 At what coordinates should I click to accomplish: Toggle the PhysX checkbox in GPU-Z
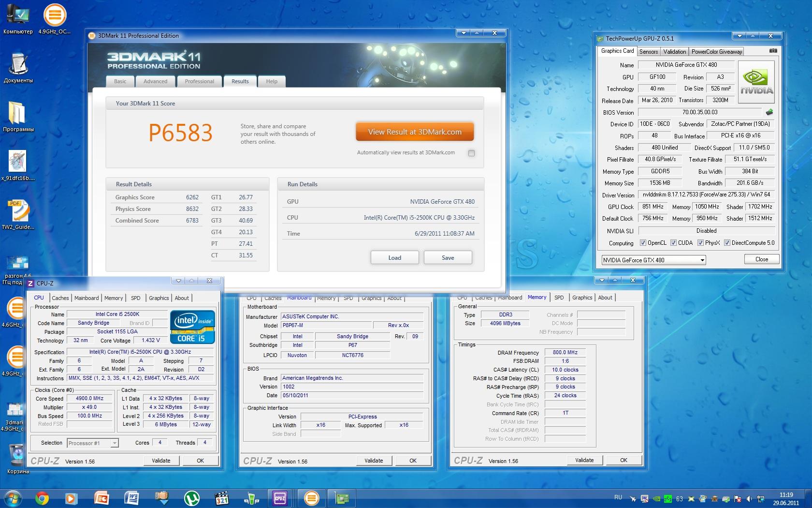click(700, 243)
